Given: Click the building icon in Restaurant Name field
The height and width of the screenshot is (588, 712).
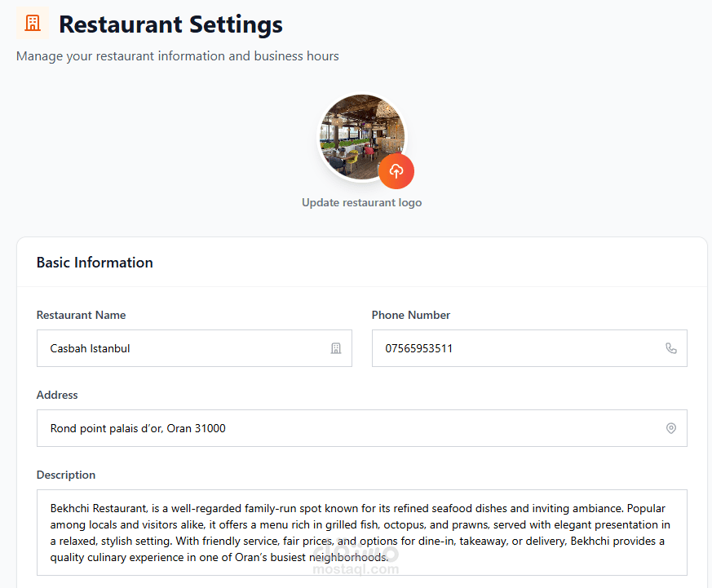Looking at the screenshot, I should [335, 348].
